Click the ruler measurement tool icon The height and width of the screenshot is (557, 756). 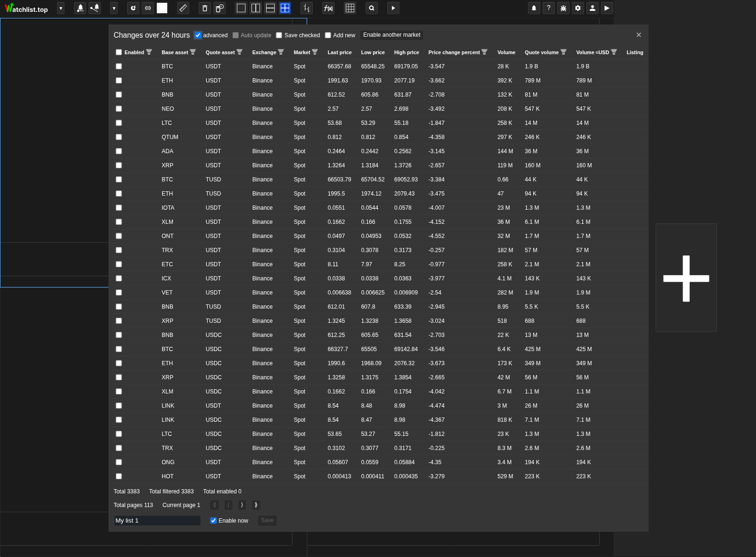click(183, 8)
